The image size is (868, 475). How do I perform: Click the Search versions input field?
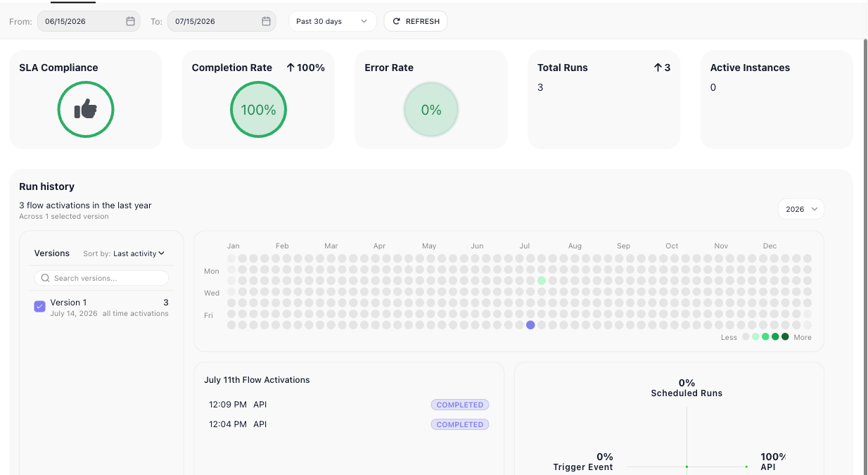point(102,278)
